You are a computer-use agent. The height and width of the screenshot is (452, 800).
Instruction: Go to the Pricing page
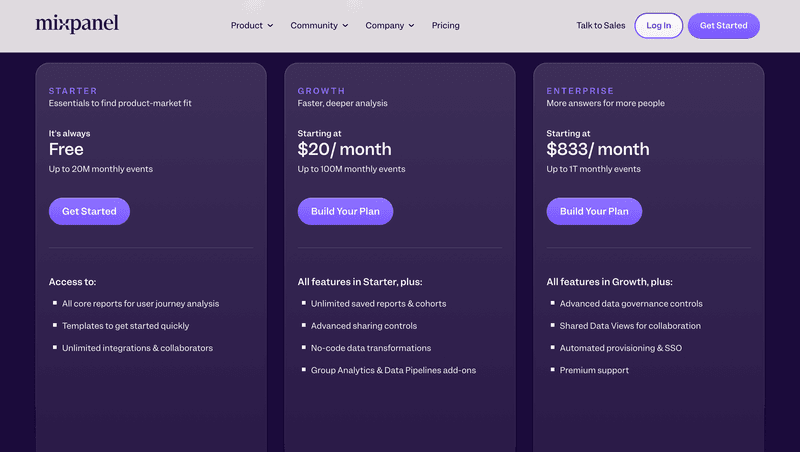tap(445, 26)
